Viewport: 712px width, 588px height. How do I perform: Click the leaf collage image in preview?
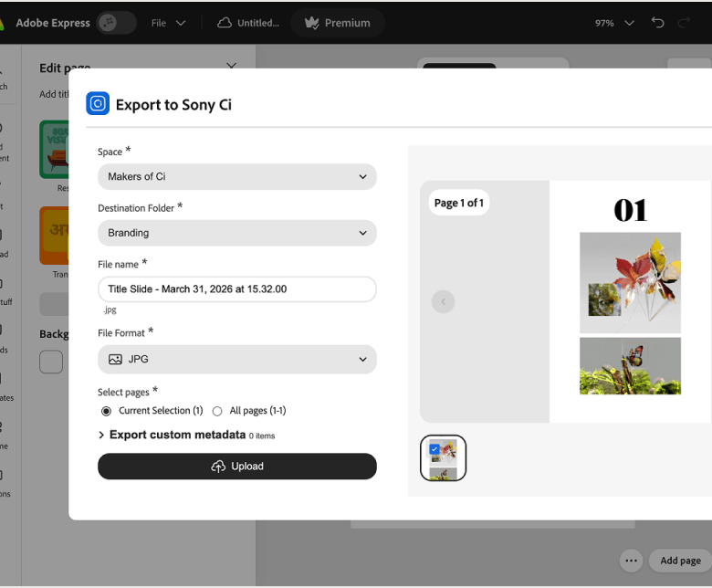[x=630, y=282]
